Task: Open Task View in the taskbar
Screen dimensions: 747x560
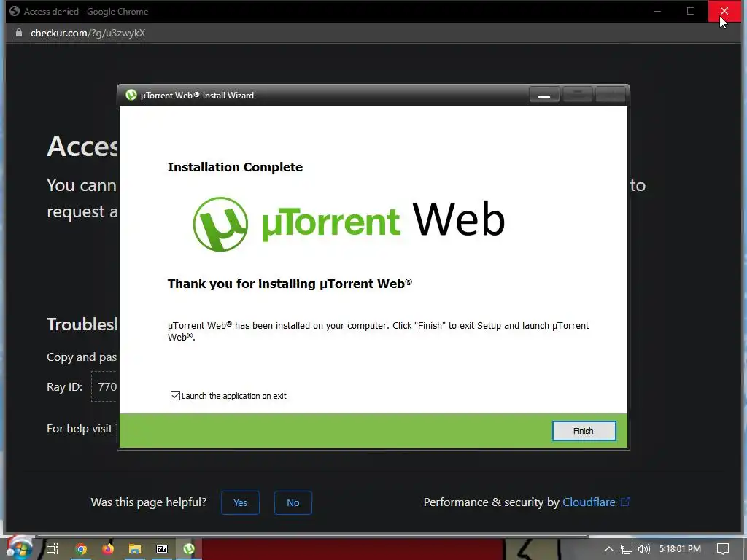Action: 53,549
